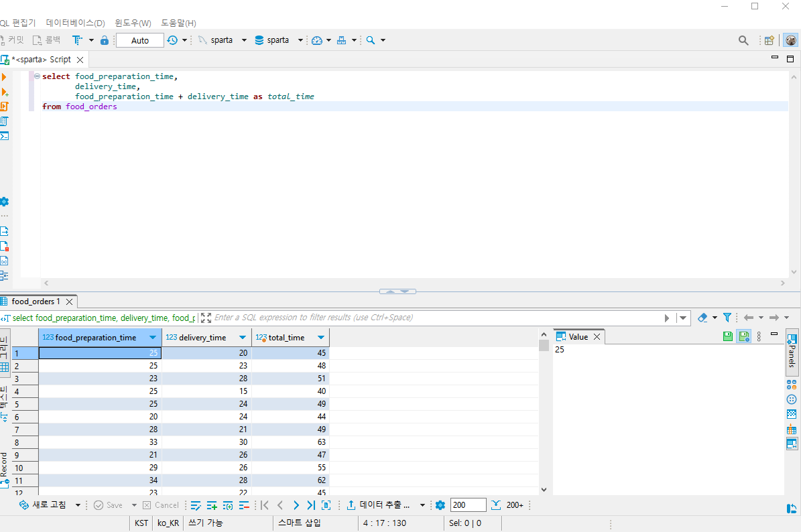
Task: Toggle the Panels button on right side
Action: tap(792, 351)
